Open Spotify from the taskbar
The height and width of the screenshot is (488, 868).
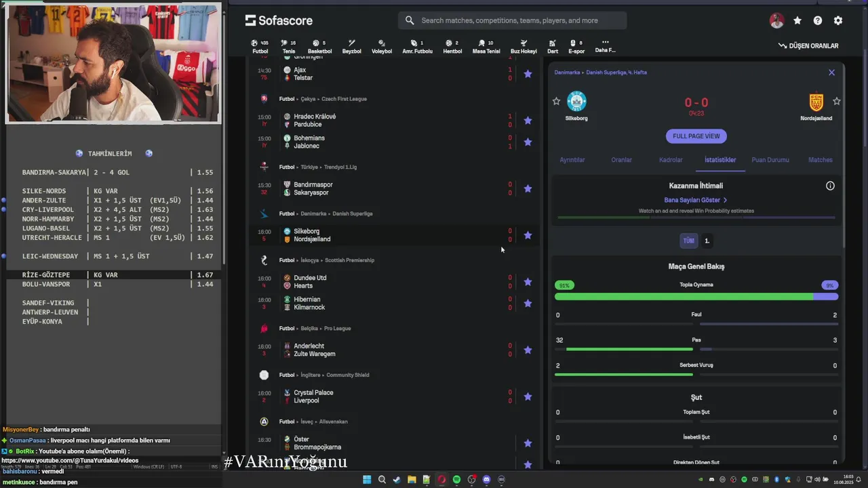[x=456, y=480]
